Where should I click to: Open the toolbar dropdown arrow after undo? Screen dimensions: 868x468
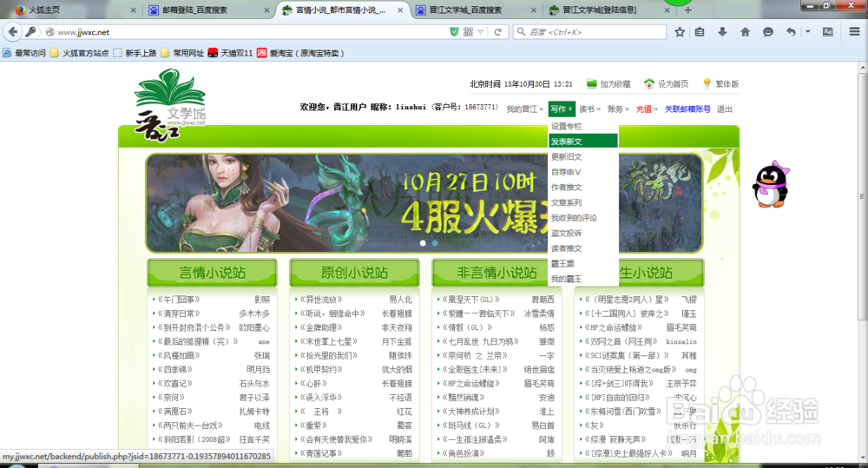tap(808, 32)
